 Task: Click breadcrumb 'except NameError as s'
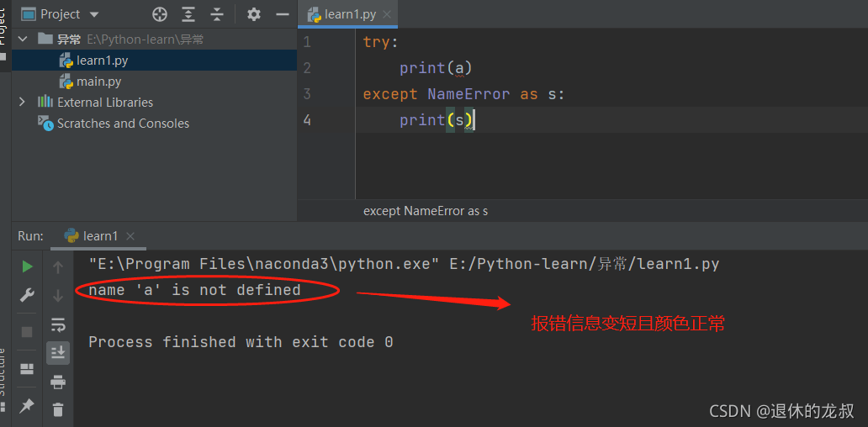(426, 211)
